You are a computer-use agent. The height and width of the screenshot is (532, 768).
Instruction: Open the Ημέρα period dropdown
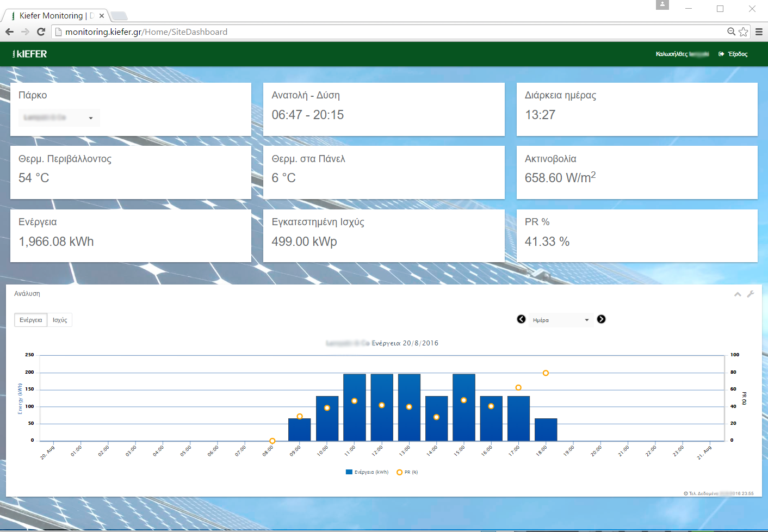(x=560, y=320)
